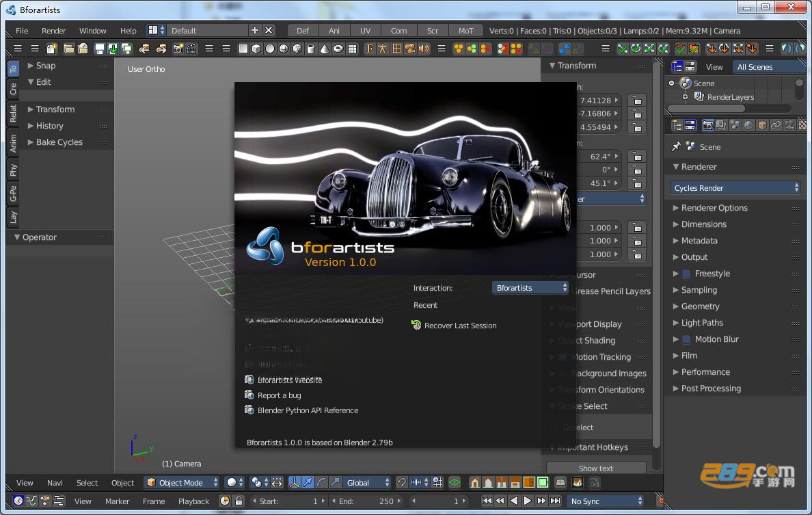Enable the Freestyle checkbox
The image size is (812, 515).
point(686,274)
